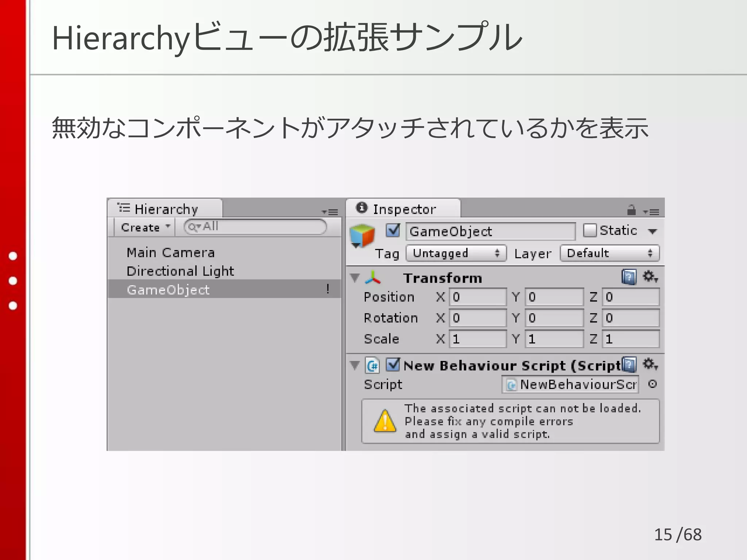Open the Tag dropdown showing Untagged

coord(456,253)
